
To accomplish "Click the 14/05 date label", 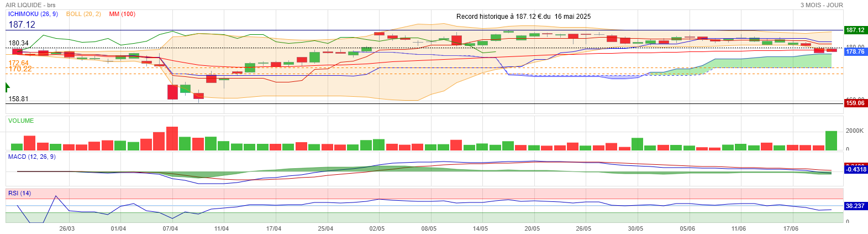I will tap(480, 228).
